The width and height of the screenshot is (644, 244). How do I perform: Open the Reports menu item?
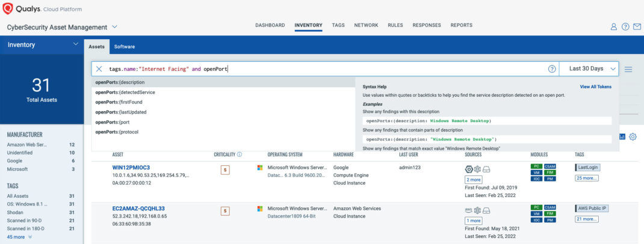[461, 25]
